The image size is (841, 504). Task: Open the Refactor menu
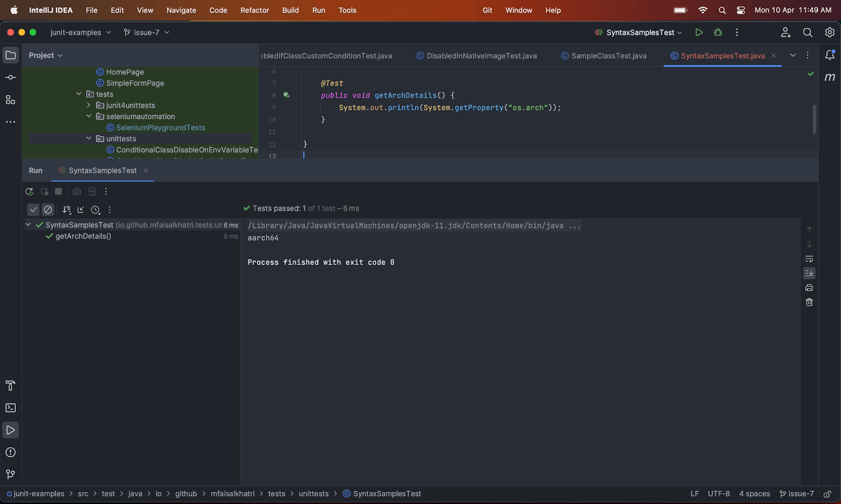pos(254,10)
